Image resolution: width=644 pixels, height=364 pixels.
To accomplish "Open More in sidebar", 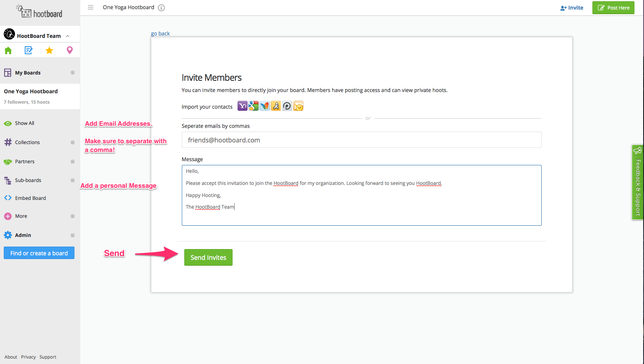I will (x=21, y=216).
